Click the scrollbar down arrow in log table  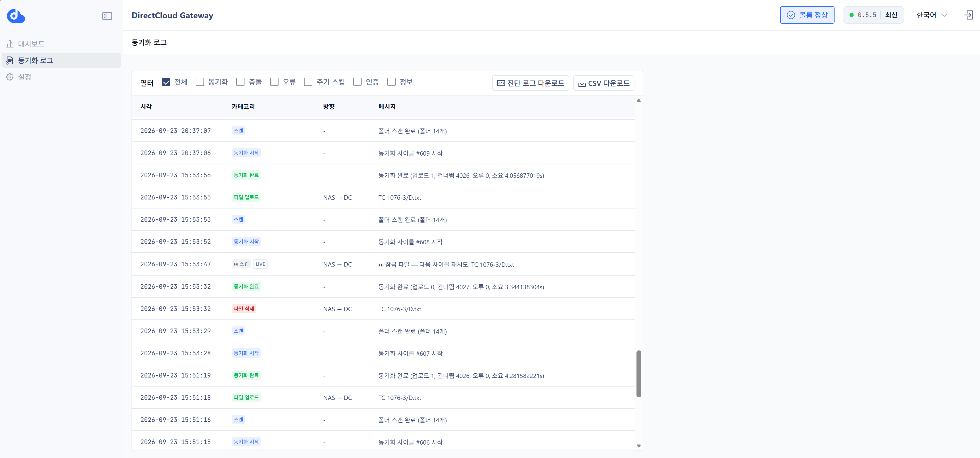point(639,446)
